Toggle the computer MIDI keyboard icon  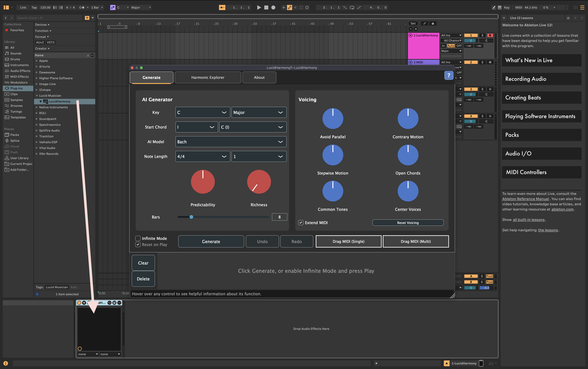tap(500, 7)
